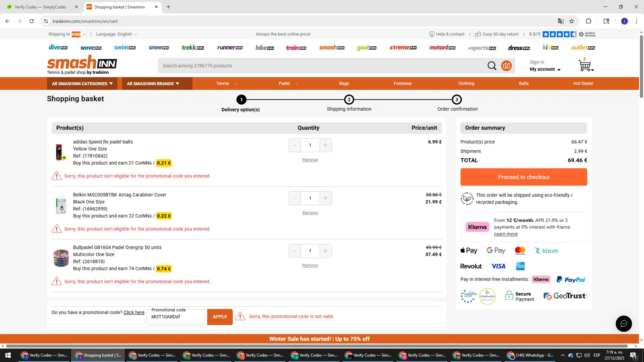Open the trekkinn store logo link
644x362 pixels.
coord(193,48)
